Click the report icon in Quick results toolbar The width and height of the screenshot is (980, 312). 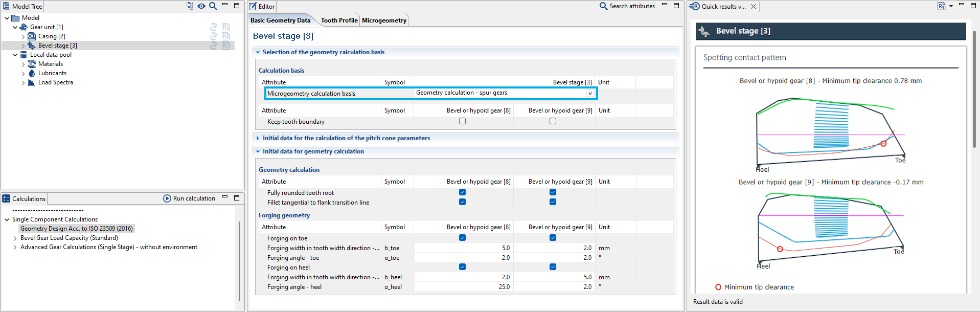click(941, 6)
